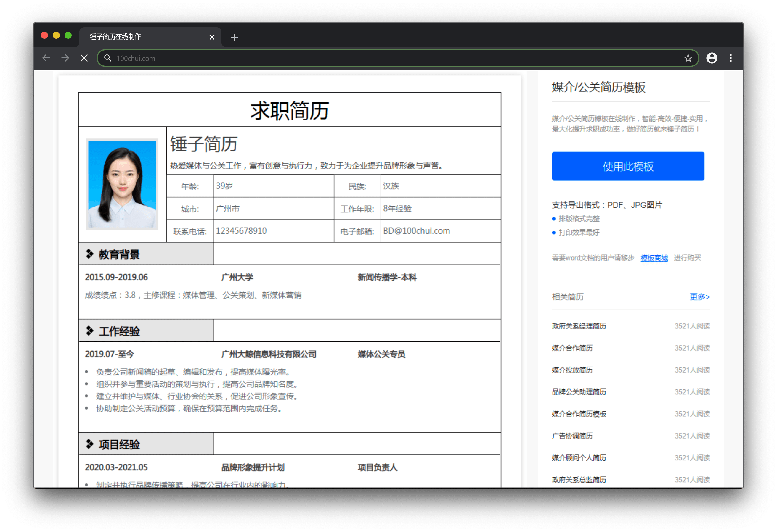Click the company 广州大鲸信息科技有限公司
777x532 pixels.
tap(269, 354)
